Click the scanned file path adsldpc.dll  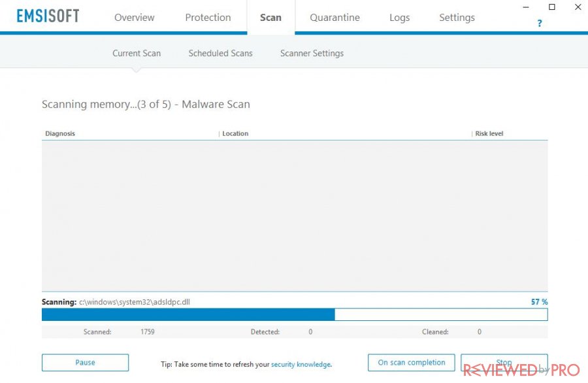[x=135, y=302]
